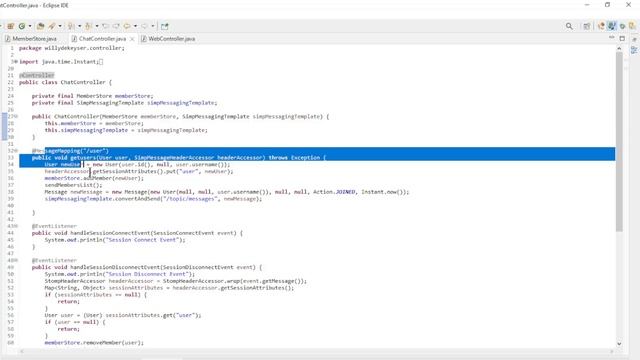This screenshot has height=360, width=640.
Task: Open the dropdown beside New Java Class icon
Action: [30, 26]
